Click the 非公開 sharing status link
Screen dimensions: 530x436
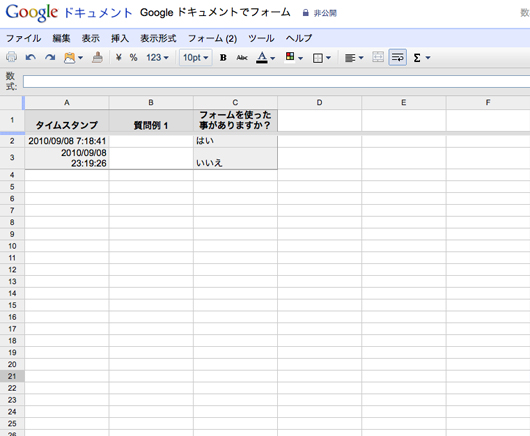coord(325,13)
